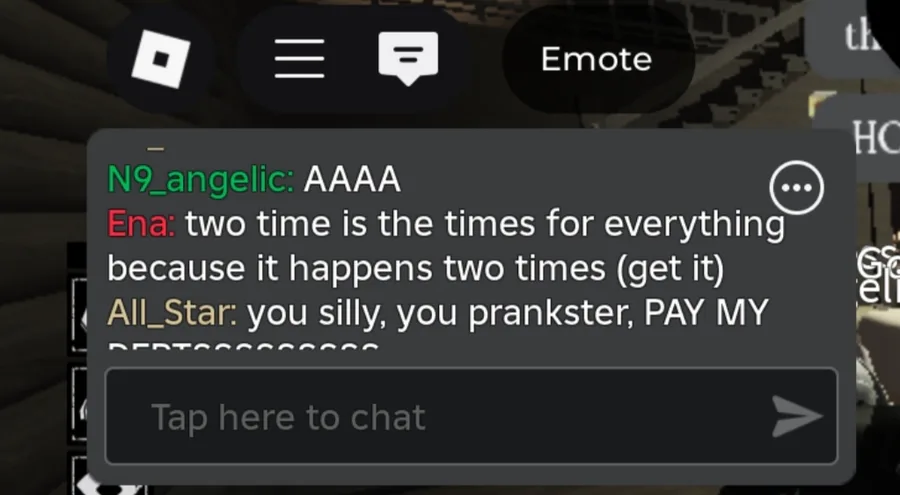This screenshot has height=495, width=900.
Task: Select the N9_angelic username
Action: (200, 180)
